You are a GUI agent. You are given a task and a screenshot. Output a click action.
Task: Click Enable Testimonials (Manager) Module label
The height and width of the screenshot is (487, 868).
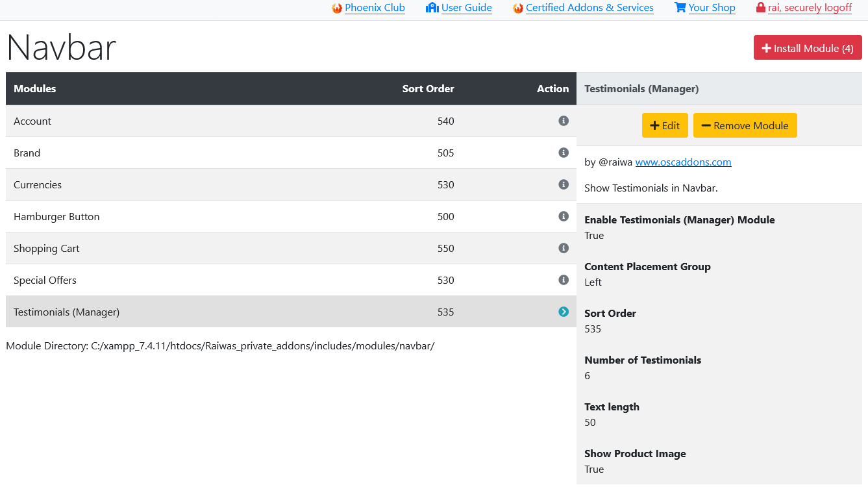click(x=680, y=220)
